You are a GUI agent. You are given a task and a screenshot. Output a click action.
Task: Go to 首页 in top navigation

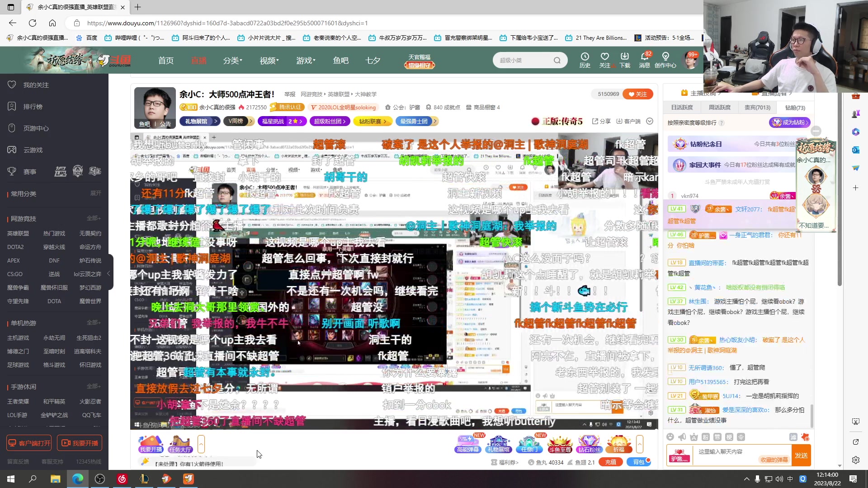166,60
